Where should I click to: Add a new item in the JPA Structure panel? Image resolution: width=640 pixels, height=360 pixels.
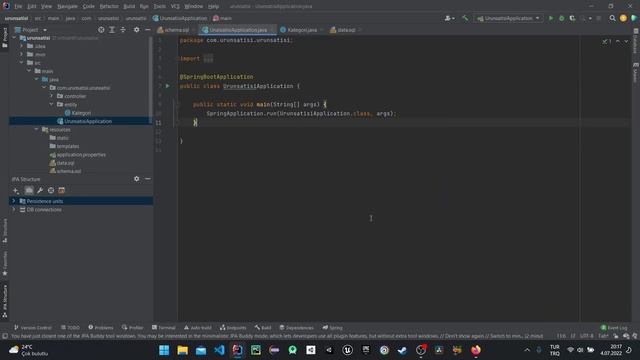point(16,191)
